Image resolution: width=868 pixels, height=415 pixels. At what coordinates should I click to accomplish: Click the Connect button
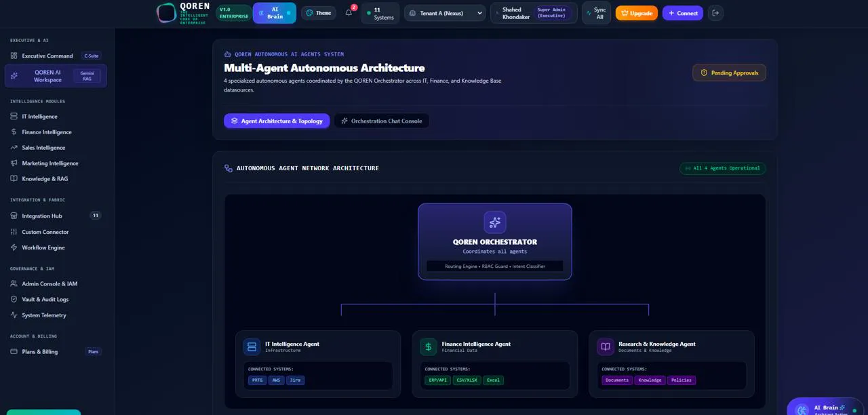(x=683, y=13)
